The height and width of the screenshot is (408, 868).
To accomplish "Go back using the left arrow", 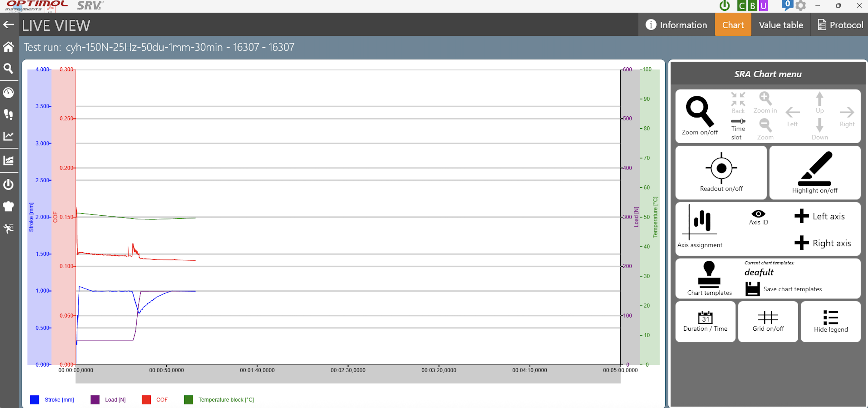I will coord(8,25).
